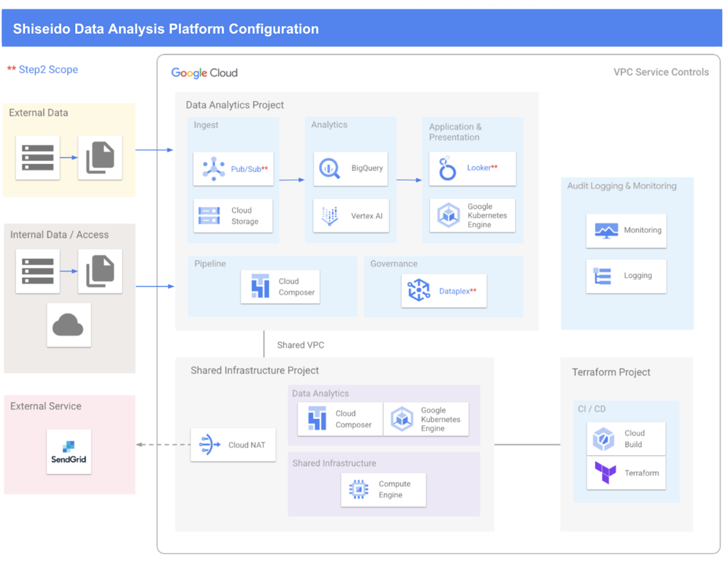The width and height of the screenshot is (728, 563).
Task: Click the Data Analytics Project heading
Action: tap(235, 105)
